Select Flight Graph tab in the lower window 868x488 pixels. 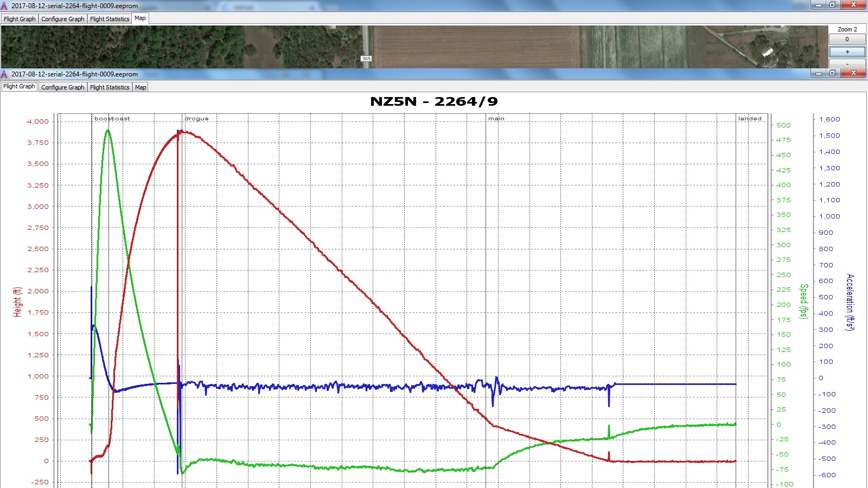pos(20,87)
